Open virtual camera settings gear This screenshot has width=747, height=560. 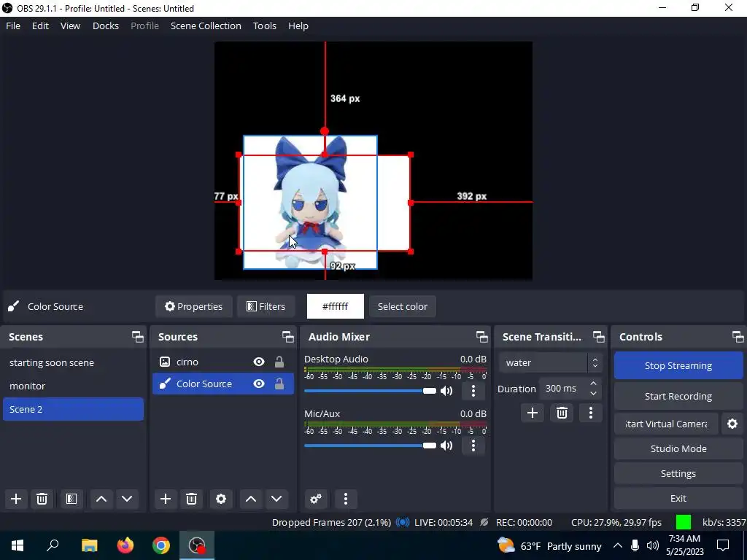732,424
